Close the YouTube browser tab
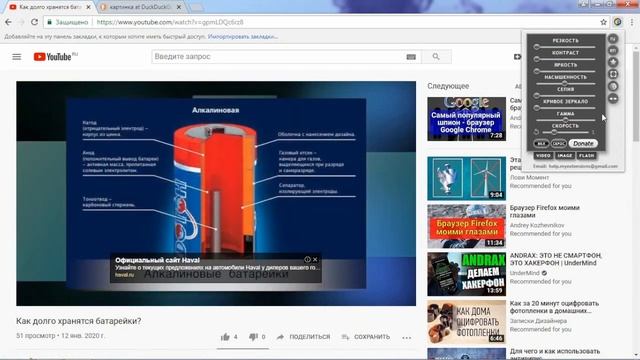This screenshot has width=640, height=360. tap(88, 7)
